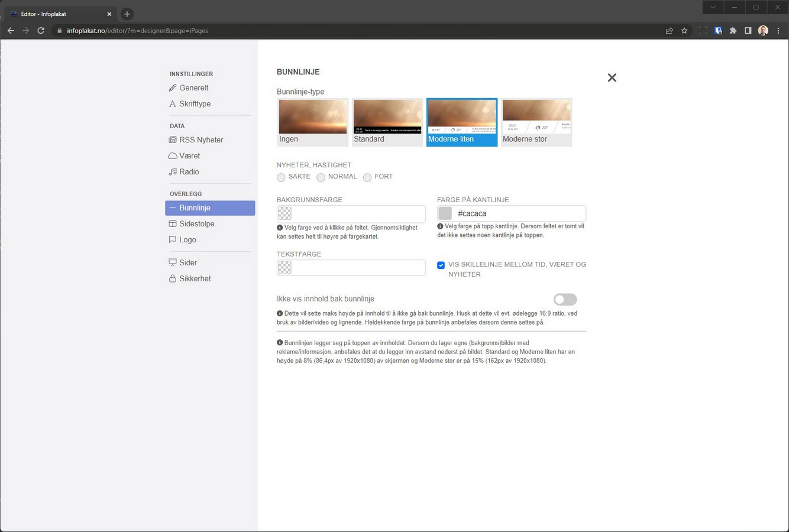This screenshot has width=789, height=532.
Task: Open the browser tab search dropdown arrow
Action: click(713, 7)
